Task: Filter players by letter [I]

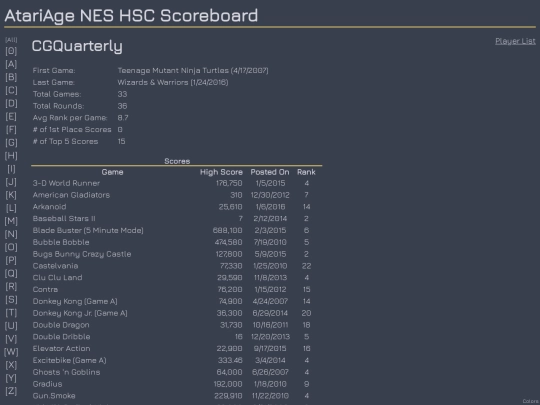Action: (x=11, y=169)
